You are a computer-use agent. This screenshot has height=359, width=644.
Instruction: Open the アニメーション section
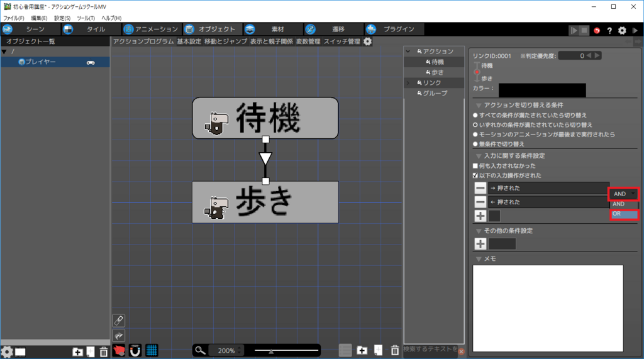pos(152,29)
